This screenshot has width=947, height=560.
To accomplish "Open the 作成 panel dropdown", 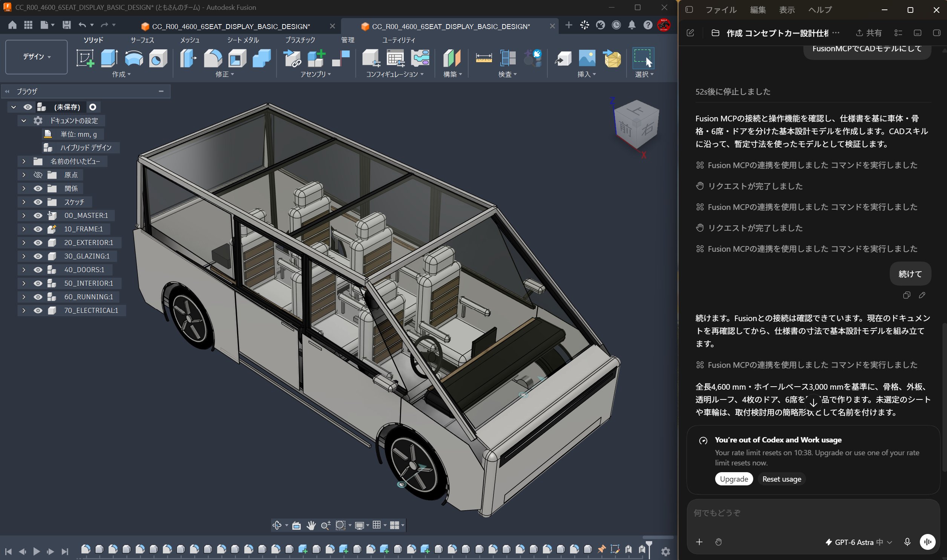I will pyautogui.click(x=121, y=74).
